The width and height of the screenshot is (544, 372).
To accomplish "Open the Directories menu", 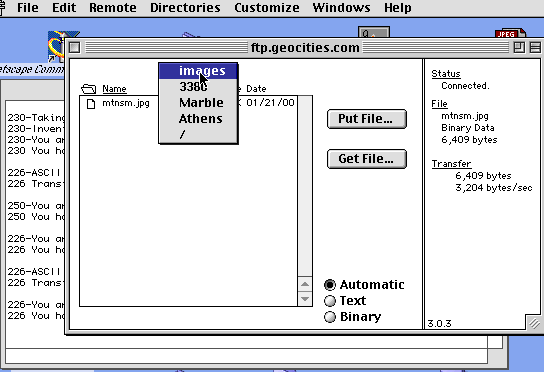I will pos(185,7).
